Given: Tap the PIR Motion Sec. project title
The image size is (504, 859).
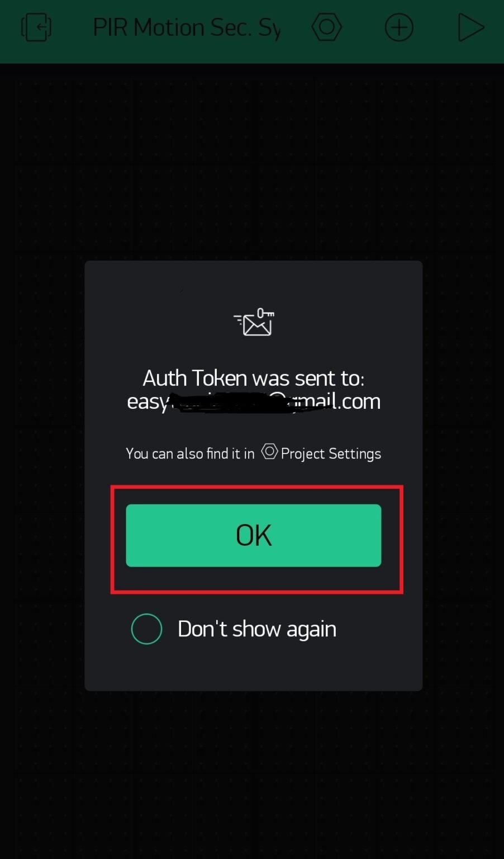Looking at the screenshot, I should [x=187, y=27].
